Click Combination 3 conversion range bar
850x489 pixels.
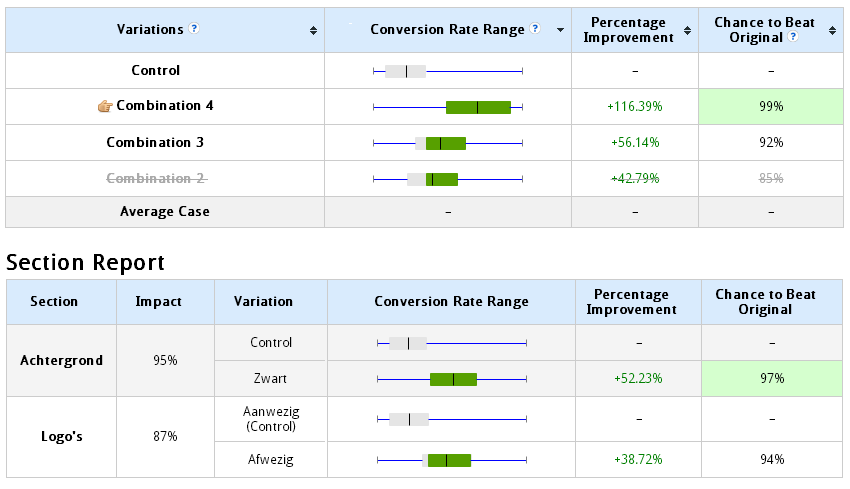pos(445,143)
